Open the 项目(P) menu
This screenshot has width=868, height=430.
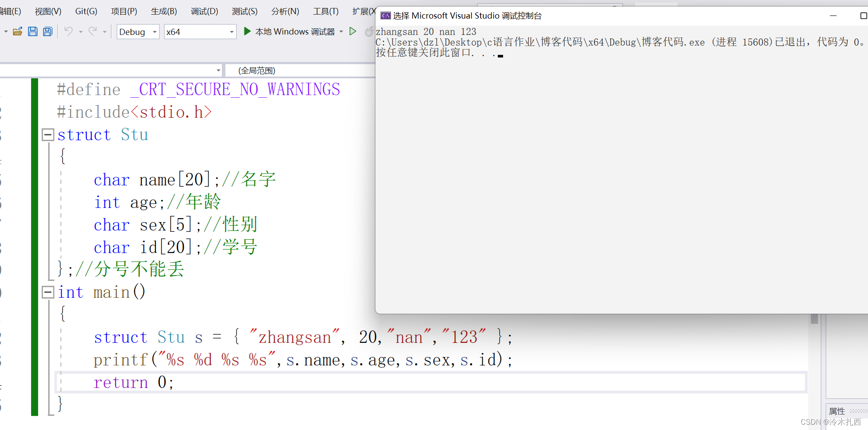point(124,12)
